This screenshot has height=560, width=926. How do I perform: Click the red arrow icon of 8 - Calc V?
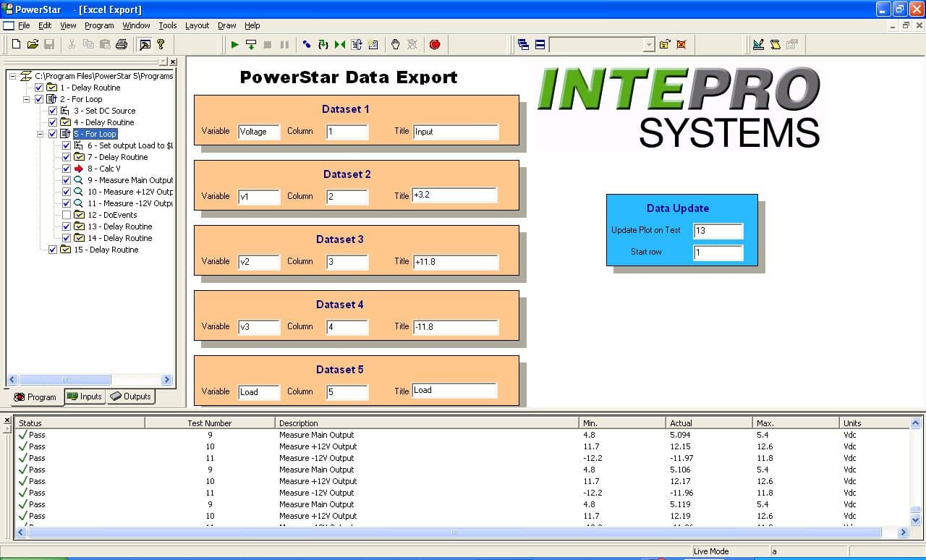click(x=79, y=169)
